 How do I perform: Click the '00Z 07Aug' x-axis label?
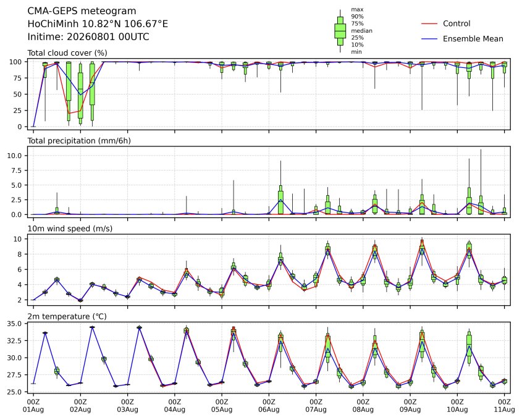tap(316, 406)
